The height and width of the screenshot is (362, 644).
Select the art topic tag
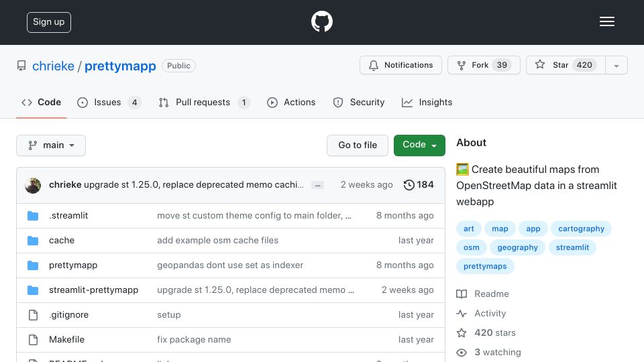pos(469,229)
